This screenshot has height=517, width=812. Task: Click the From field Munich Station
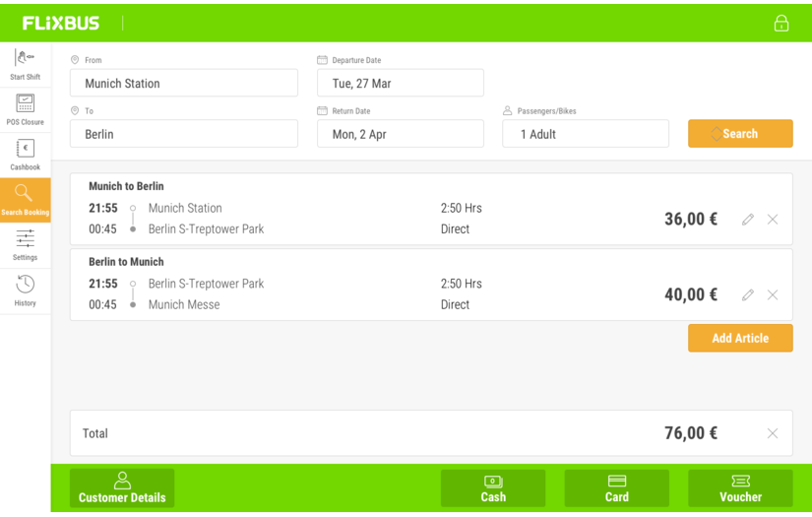(184, 83)
